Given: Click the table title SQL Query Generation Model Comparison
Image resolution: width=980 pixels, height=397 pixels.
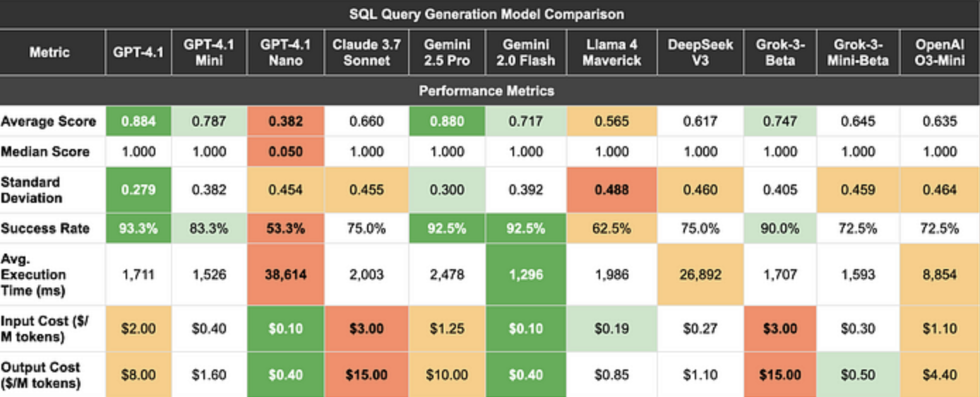Looking at the screenshot, I should pos(486,14).
